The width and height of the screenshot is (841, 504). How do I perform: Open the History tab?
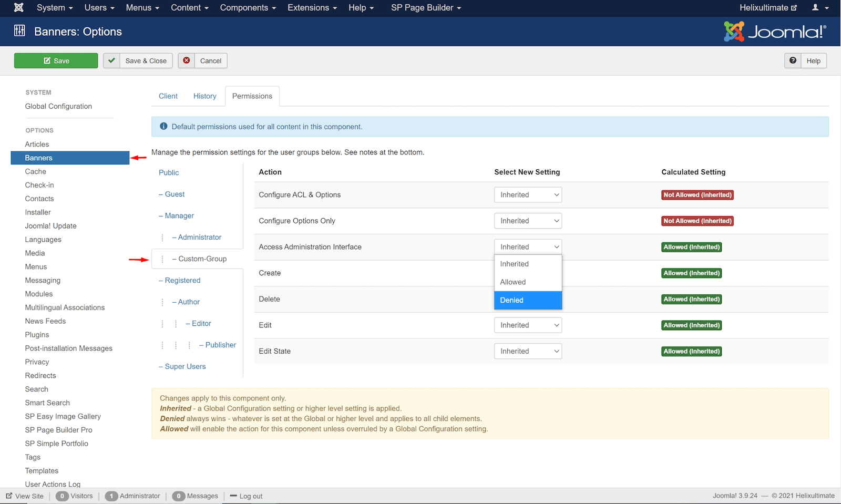pos(204,96)
